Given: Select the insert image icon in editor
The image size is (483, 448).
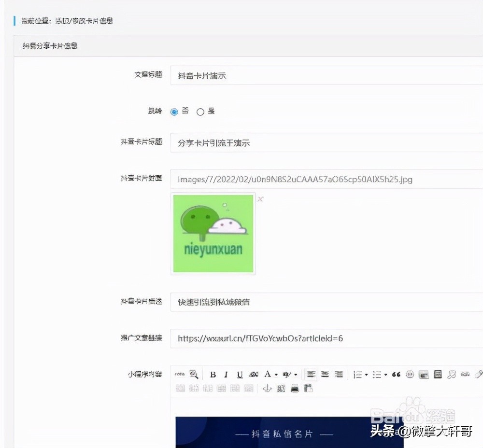Looking at the screenshot, I should click(x=425, y=374).
